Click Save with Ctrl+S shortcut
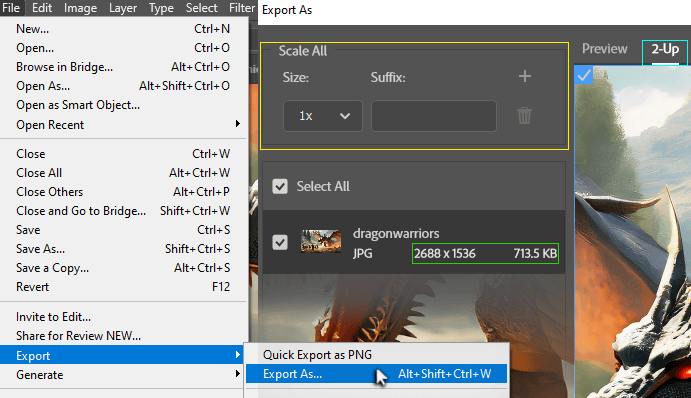 click(123, 230)
